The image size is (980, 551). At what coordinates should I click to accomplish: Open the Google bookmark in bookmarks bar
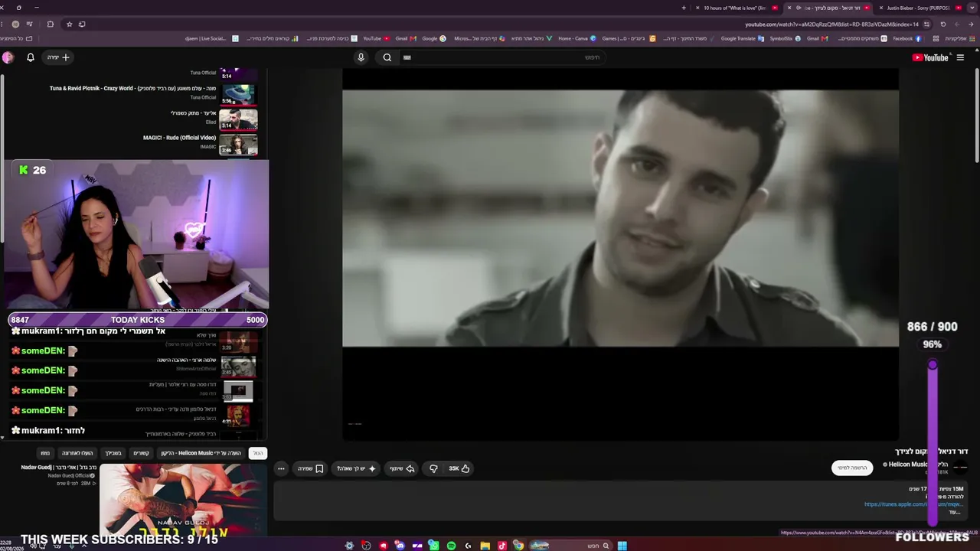(433, 38)
